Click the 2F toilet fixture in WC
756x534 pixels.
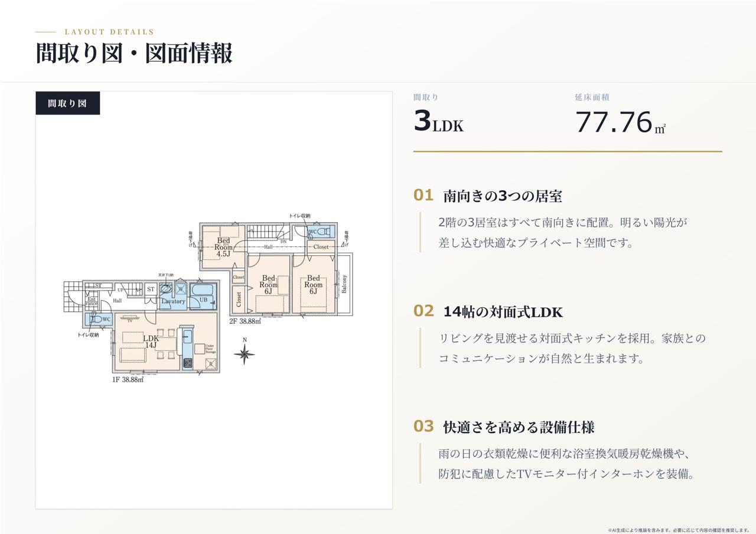[323, 232]
